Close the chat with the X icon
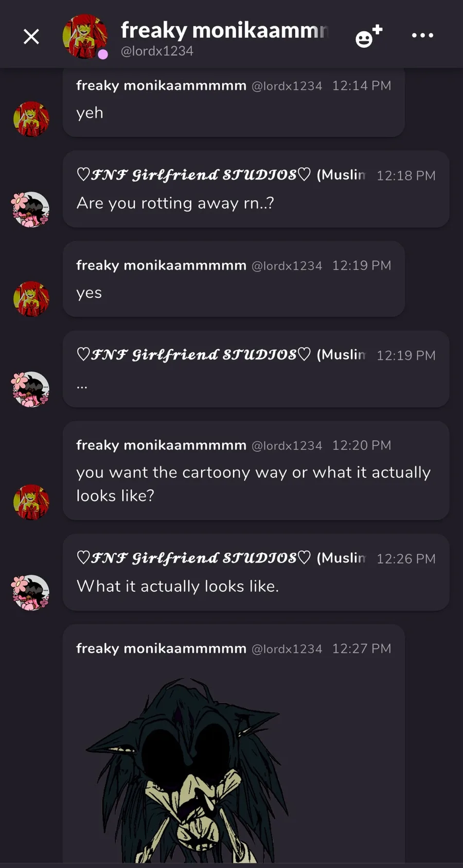This screenshot has height=868, width=463. point(31,37)
